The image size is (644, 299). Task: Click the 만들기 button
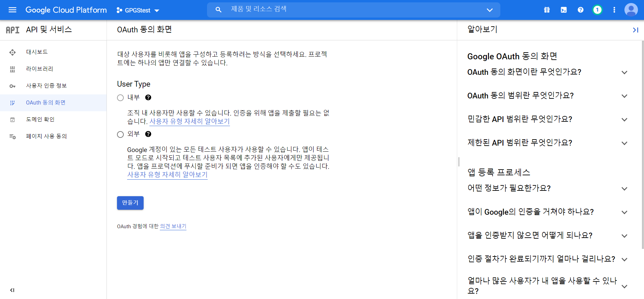tap(130, 203)
